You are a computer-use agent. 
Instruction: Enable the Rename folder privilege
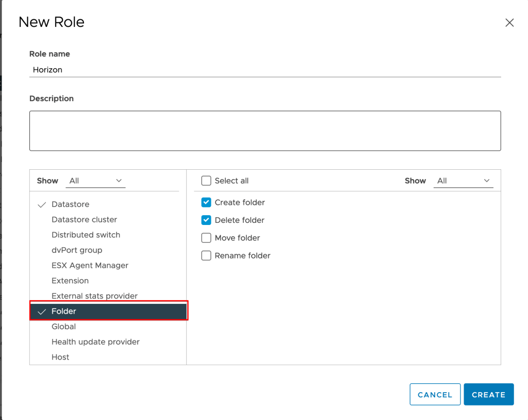(206, 255)
